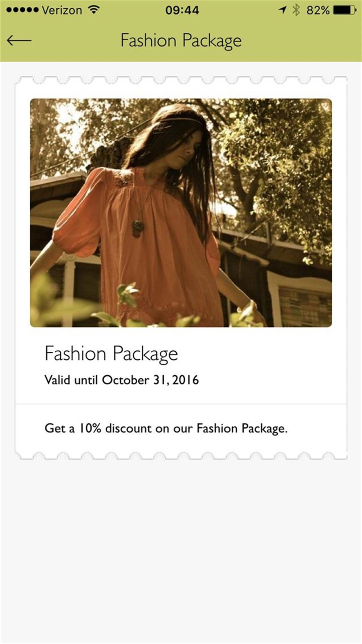Tap the Wi-Fi status icon
The height and width of the screenshot is (644, 362).
point(94,10)
